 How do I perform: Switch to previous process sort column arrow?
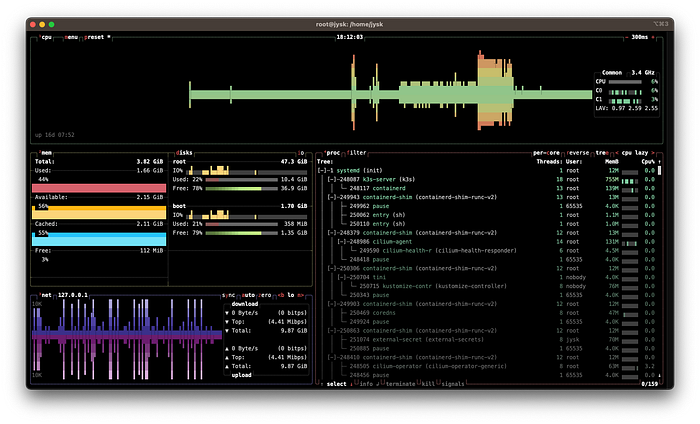point(617,153)
